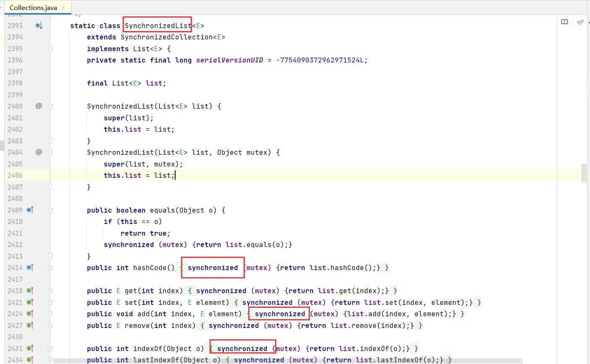Click overrides gutter icon beside hashCode method
The width and height of the screenshot is (590, 364).
(x=30, y=268)
